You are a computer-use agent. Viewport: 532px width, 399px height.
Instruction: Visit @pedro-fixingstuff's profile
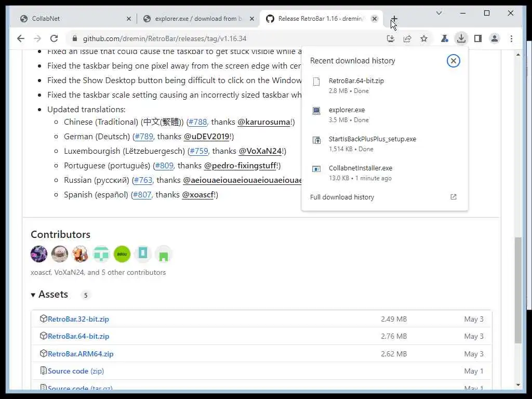[x=240, y=166]
